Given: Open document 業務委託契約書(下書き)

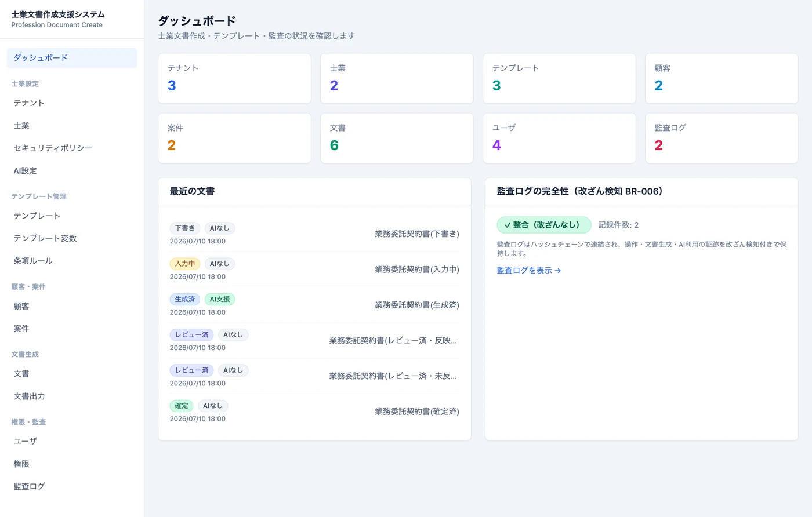Looking at the screenshot, I should click(x=417, y=234).
